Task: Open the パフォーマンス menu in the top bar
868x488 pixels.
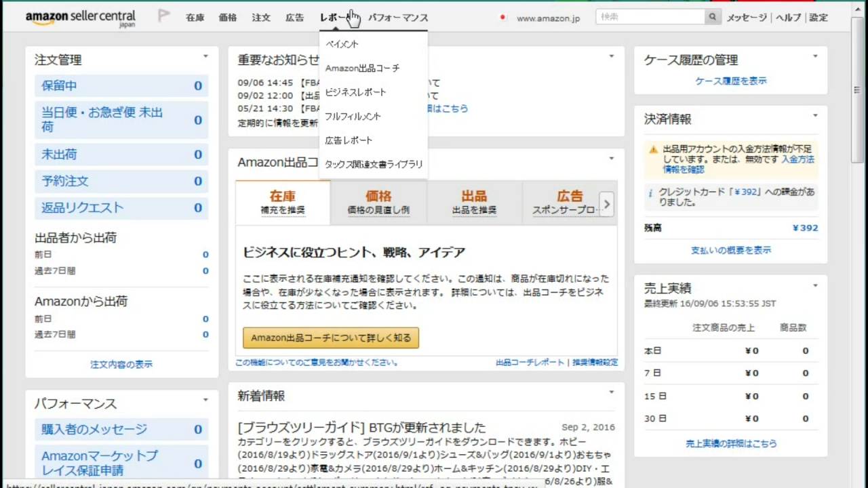Action: click(398, 18)
